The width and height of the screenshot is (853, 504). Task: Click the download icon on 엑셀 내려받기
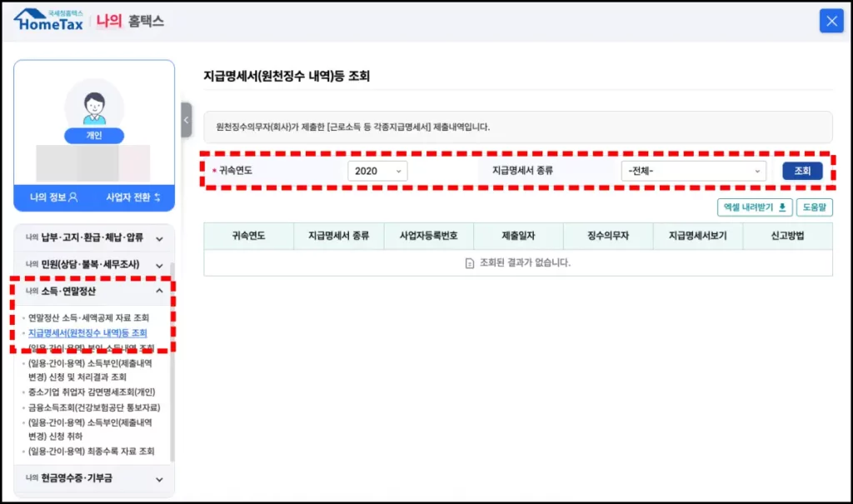(x=783, y=208)
